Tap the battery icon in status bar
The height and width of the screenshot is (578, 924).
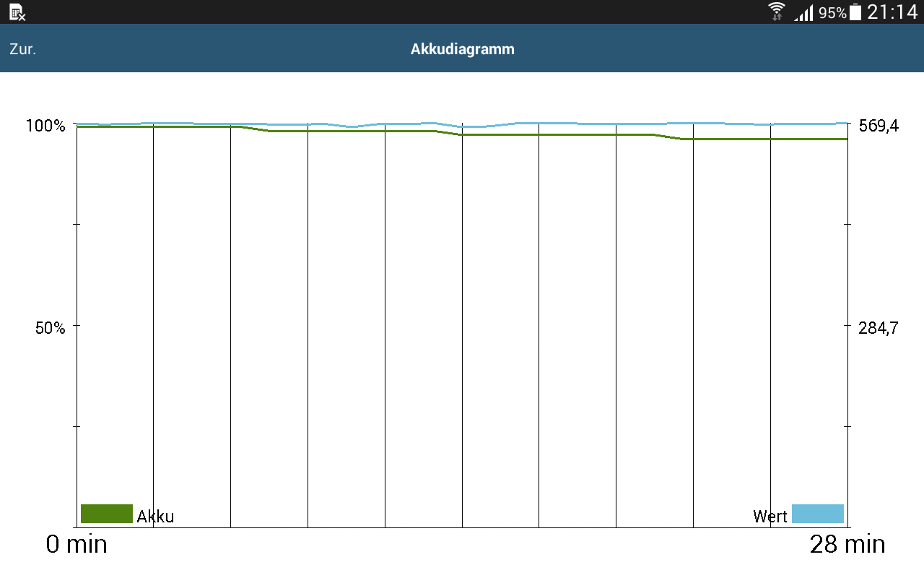855,12
